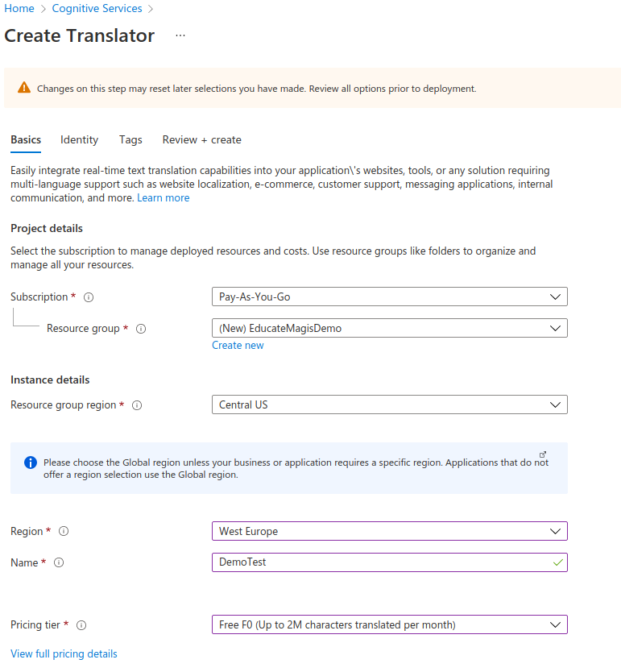Open the Subscription info tooltip icon

[x=88, y=297]
